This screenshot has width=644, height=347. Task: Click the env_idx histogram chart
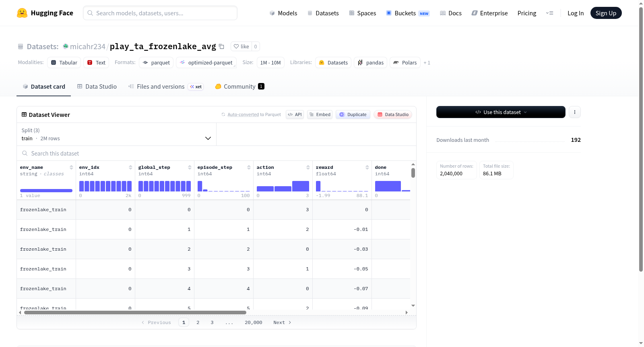pyautogui.click(x=105, y=186)
